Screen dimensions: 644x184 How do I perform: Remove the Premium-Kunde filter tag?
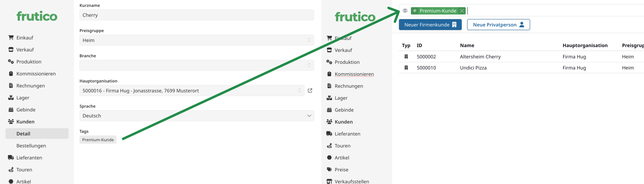[x=462, y=11]
